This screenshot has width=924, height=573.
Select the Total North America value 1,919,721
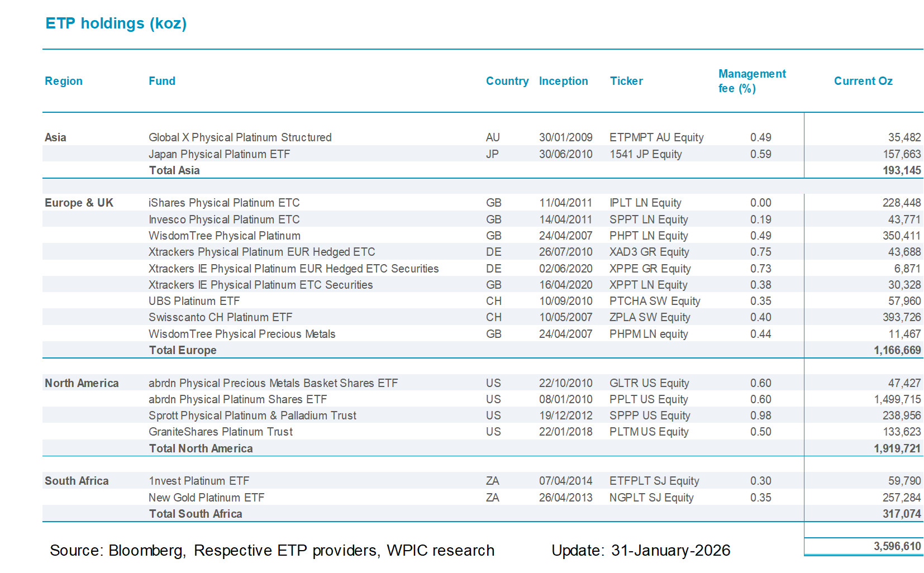point(897,448)
